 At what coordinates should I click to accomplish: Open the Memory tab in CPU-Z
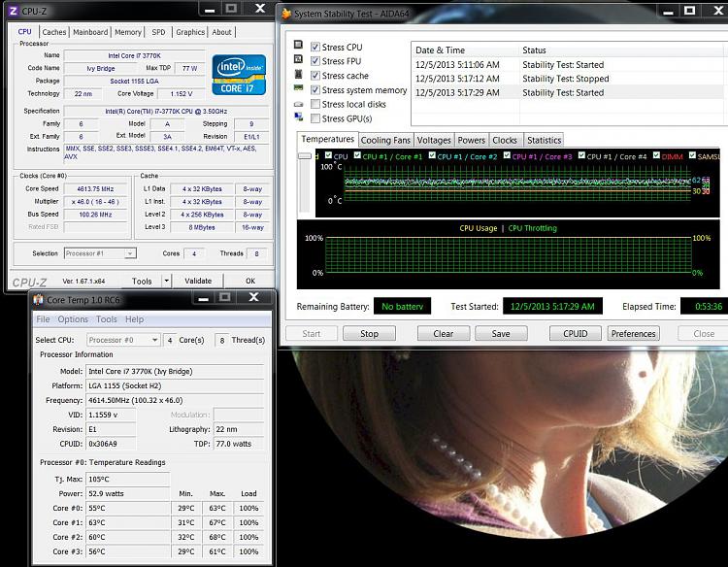coord(128,32)
